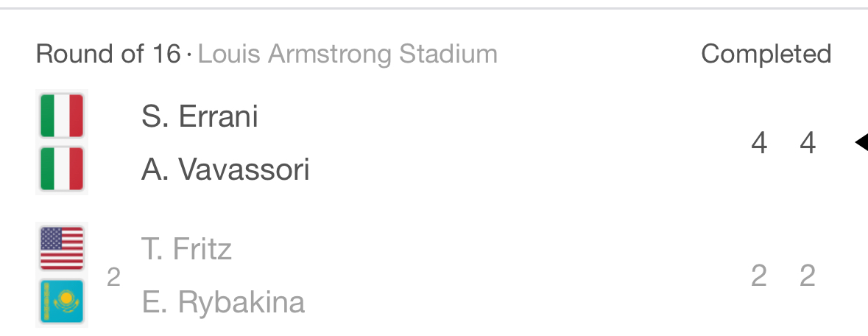868x336 pixels.
Task: Select Errani/Vavassori first set score 4
Action: [759, 143]
